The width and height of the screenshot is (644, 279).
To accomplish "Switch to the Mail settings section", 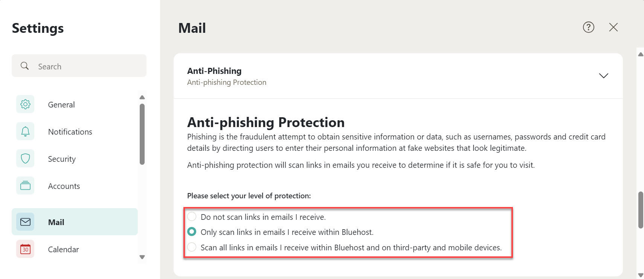I will click(56, 222).
